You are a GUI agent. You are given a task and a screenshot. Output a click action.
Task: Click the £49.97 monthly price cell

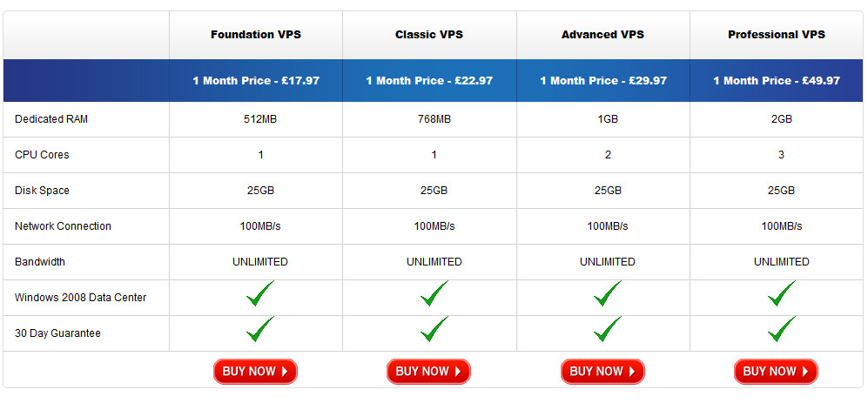click(x=776, y=81)
